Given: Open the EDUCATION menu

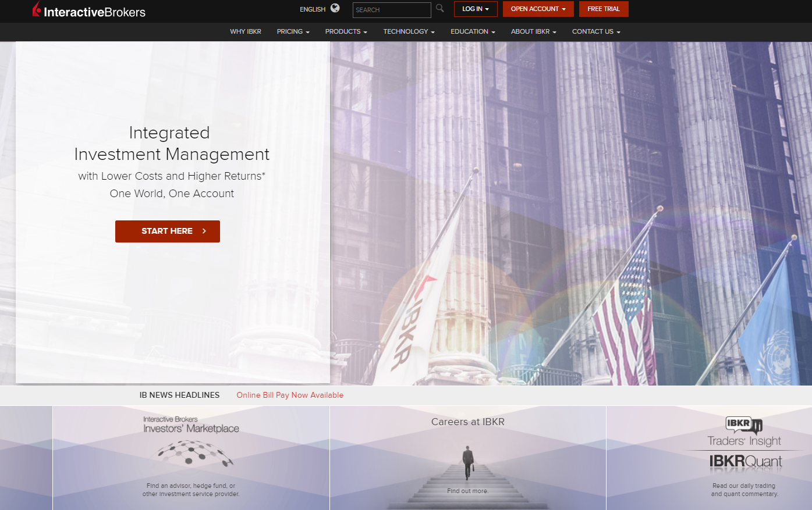Looking at the screenshot, I should tap(473, 32).
